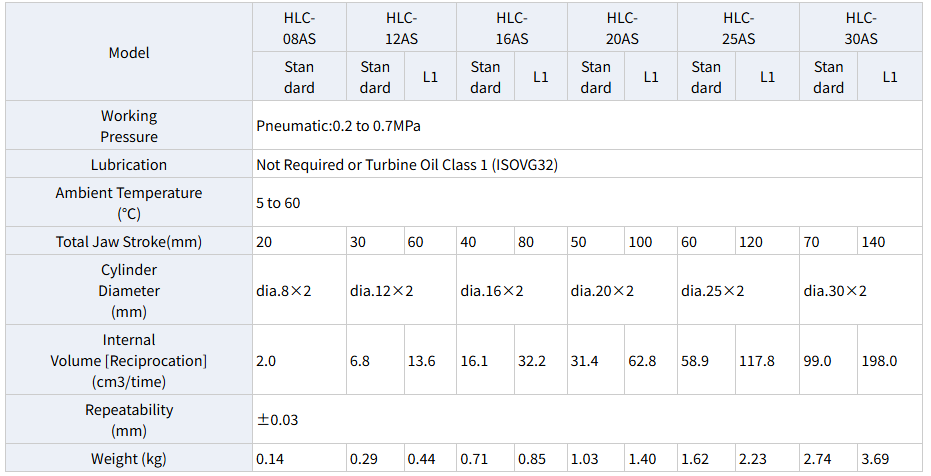Select the dia.8×2 cylinder diameter cell
Image resolution: width=931 pixels, height=476 pixels.
coord(284,291)
